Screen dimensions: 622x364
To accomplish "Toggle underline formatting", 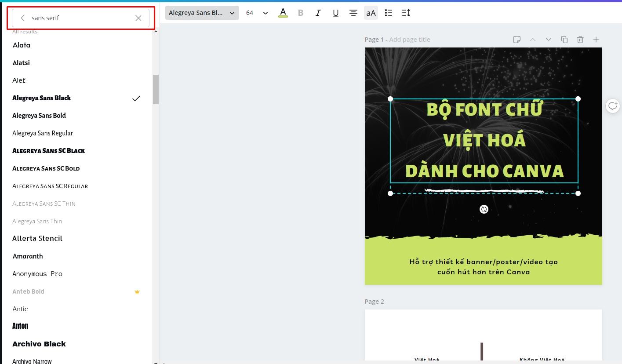I will [336, 13].
